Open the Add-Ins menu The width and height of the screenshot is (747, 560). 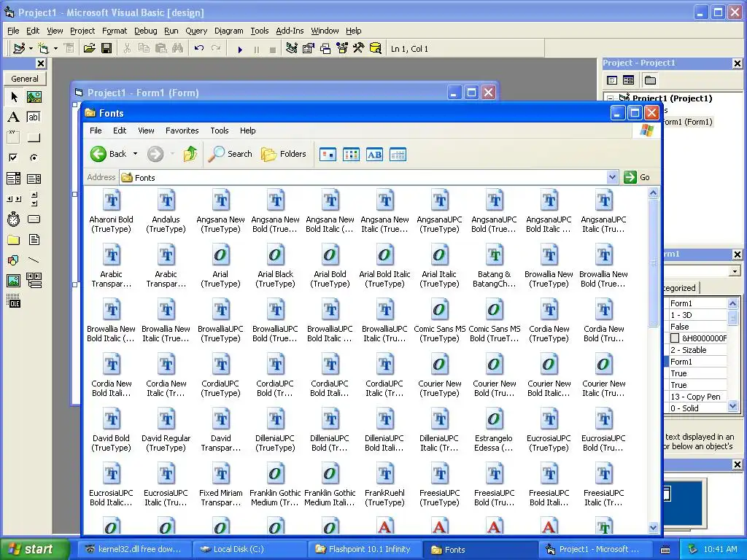[290, 31]
